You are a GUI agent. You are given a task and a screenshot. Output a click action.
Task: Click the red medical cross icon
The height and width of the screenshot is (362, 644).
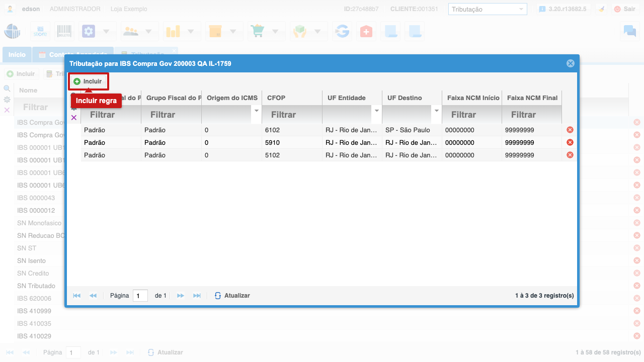tap(366, 31)
